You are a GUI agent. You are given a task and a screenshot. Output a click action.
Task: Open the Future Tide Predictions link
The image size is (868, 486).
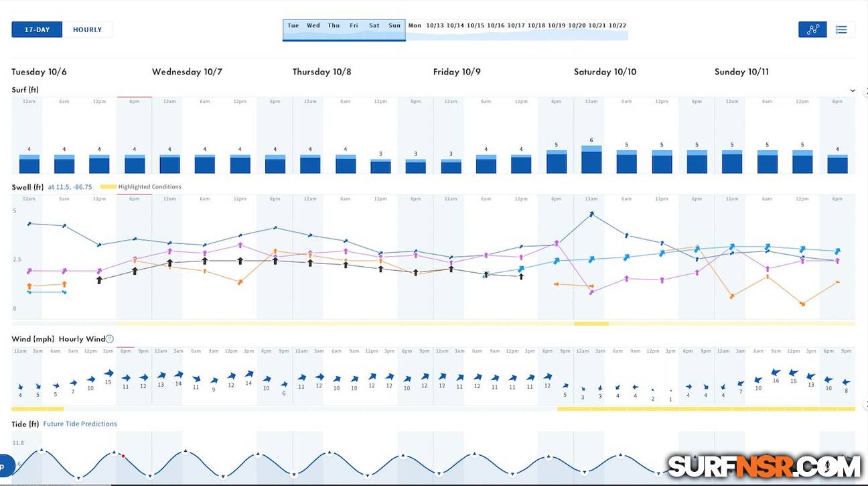pos(80,424)
